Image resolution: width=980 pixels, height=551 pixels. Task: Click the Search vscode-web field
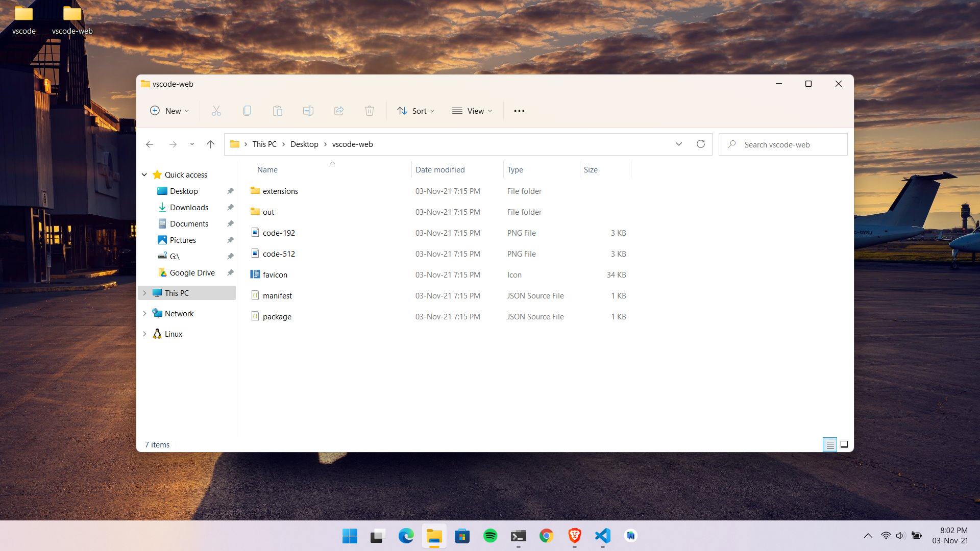(783, 144)
